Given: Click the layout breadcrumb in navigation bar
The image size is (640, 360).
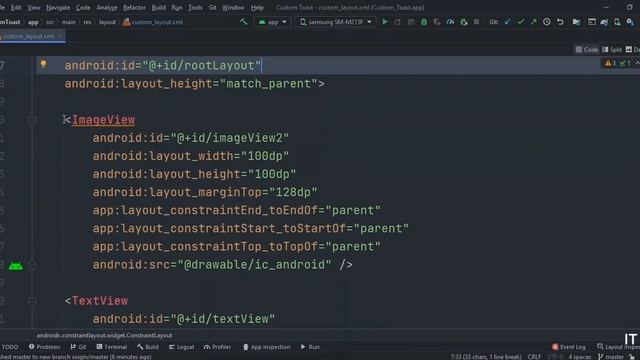Looking at the screenshot, I should click(x=107, y=22).
